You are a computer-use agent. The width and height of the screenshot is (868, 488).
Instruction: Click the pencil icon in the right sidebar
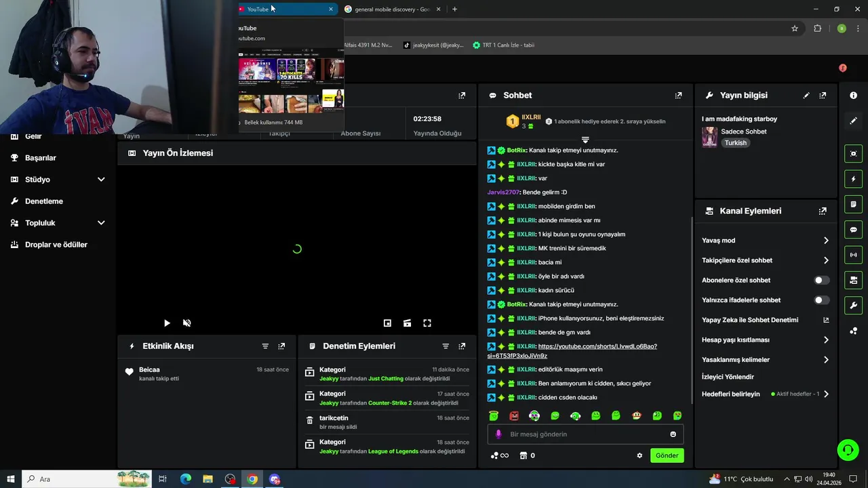[853, 121]
